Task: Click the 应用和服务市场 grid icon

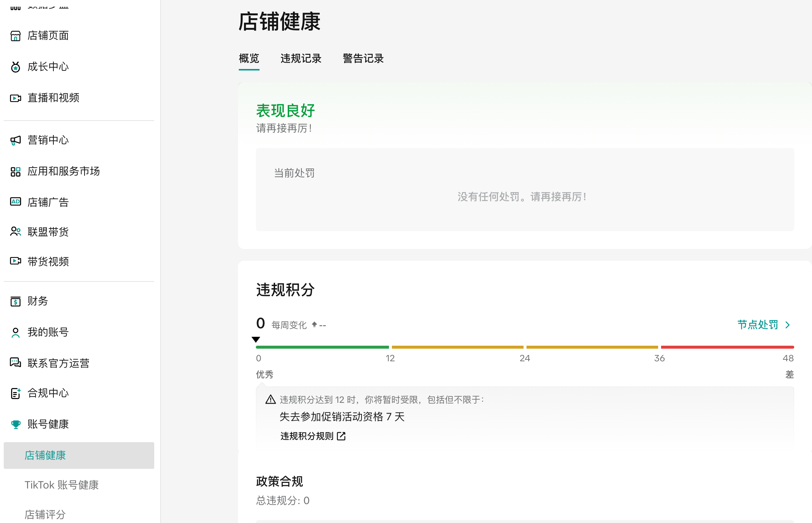Action: pos(16,172)
